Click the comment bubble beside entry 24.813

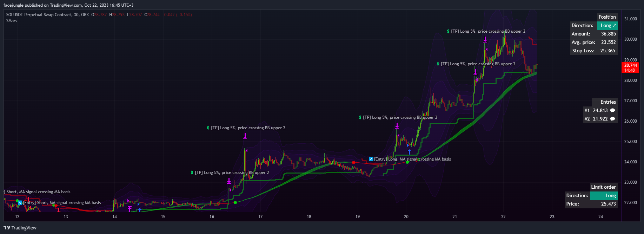click(x=612, y=110)
